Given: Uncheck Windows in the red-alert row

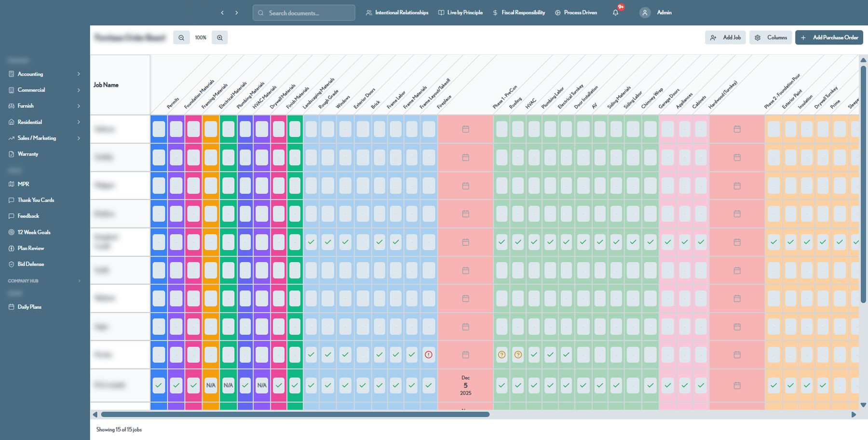Looking at the screenshot, I should point(328,355).
